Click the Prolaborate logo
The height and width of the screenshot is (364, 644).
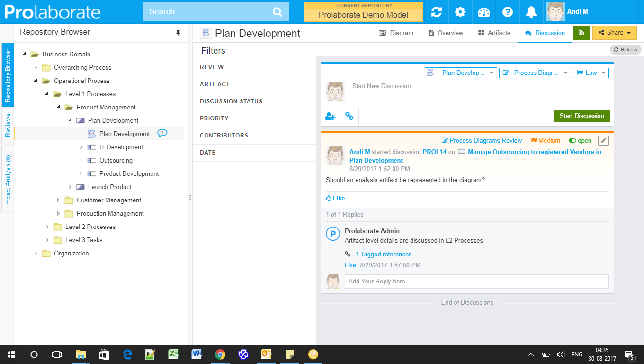point(53,12)
